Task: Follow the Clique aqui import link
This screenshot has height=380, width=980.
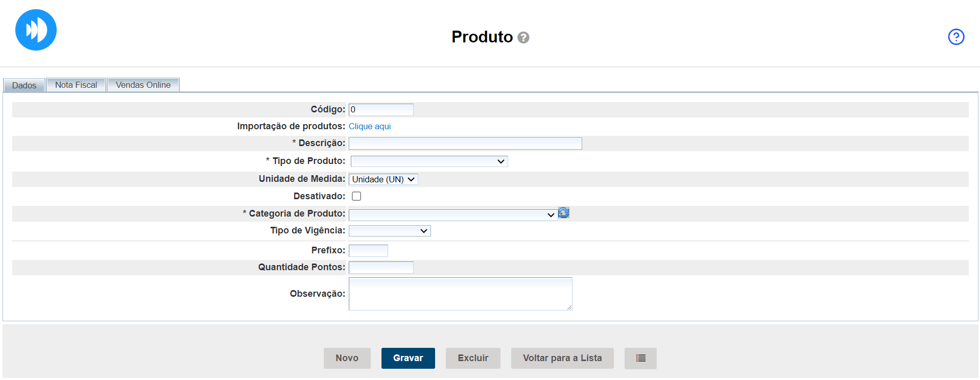Action: coord(369,126)
